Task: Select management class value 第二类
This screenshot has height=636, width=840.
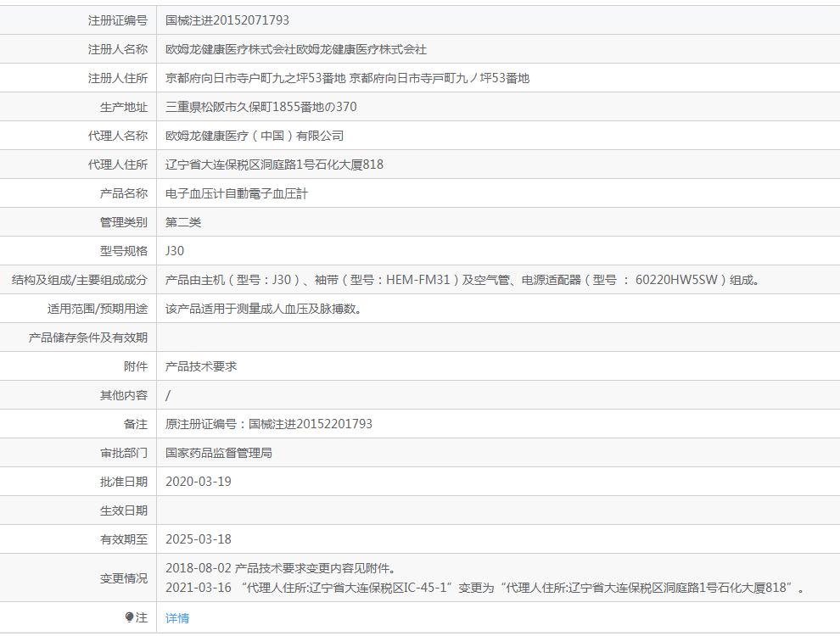Action: tap(183, 222)
